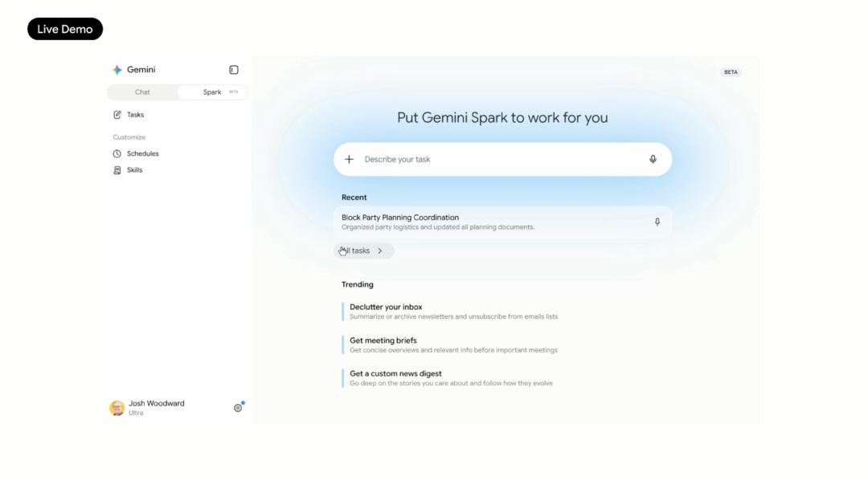Pin the Block Party Planning Coordination task

click(x=657, y=222)
